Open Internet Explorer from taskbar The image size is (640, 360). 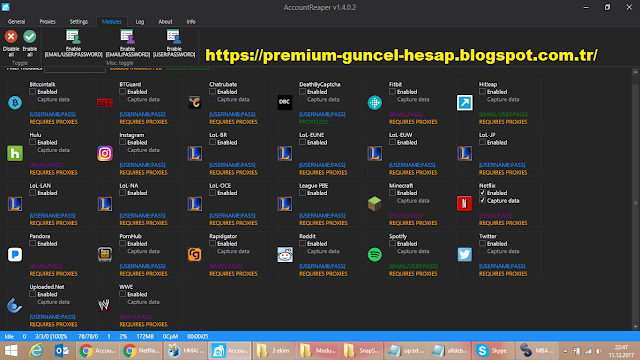pyautogui.click(x=36, y=351)
